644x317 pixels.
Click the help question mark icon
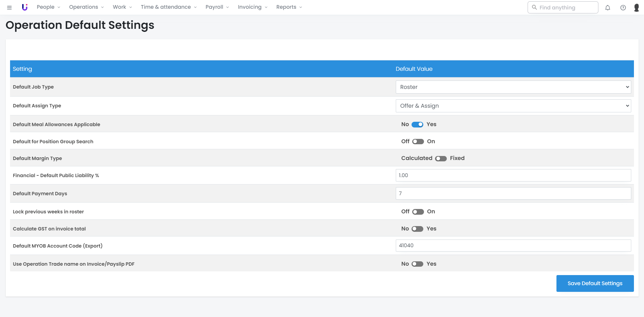(x=623, y=7)
